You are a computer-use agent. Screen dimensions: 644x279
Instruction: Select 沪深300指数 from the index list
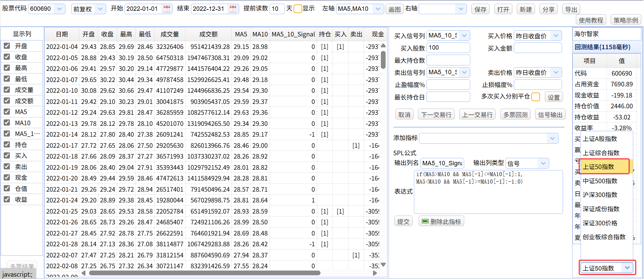(x=600, y=195)
